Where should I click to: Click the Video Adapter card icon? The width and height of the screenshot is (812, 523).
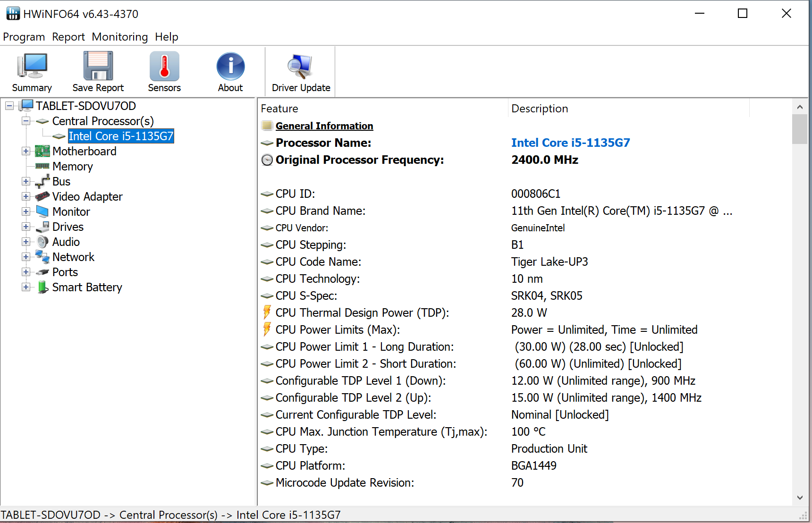(42, 196)
